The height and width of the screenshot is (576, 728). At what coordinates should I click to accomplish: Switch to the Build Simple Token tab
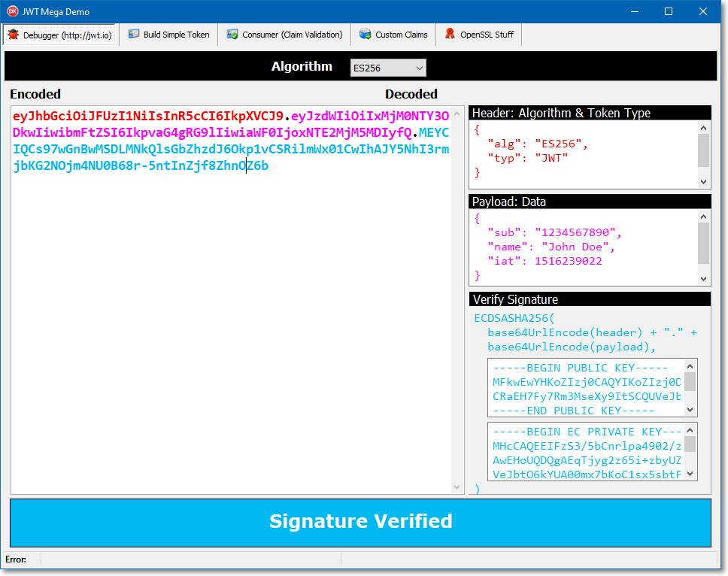176,35
